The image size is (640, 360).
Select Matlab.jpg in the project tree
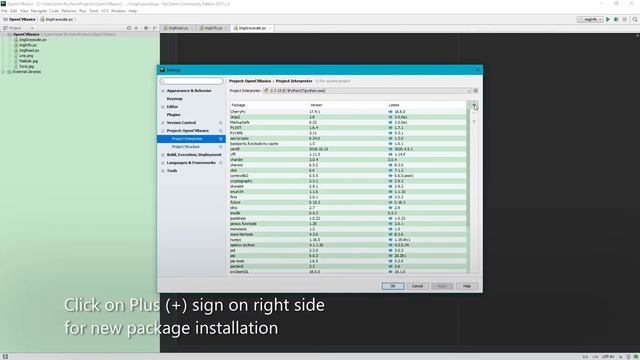point(28,61)
